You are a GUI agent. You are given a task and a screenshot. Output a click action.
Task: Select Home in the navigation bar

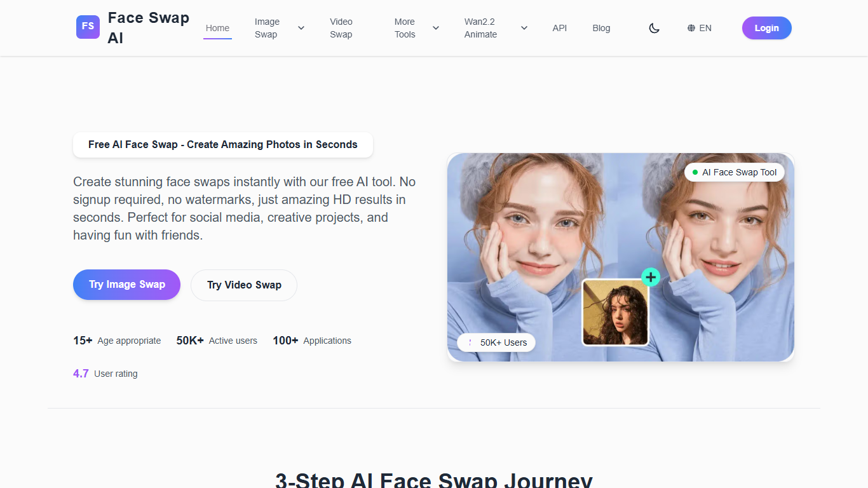tap(217, 28)
